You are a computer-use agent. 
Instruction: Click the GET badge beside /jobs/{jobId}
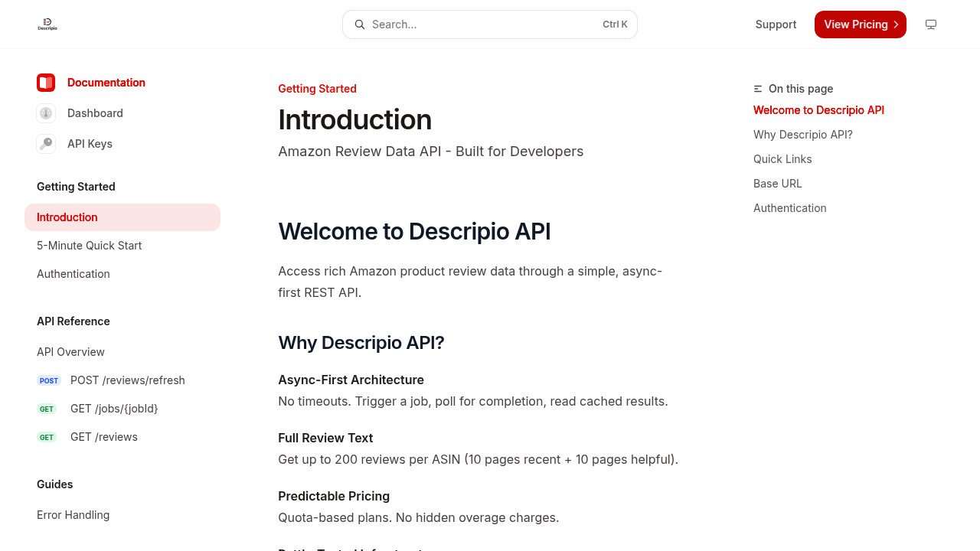click(x=47, y=409)
